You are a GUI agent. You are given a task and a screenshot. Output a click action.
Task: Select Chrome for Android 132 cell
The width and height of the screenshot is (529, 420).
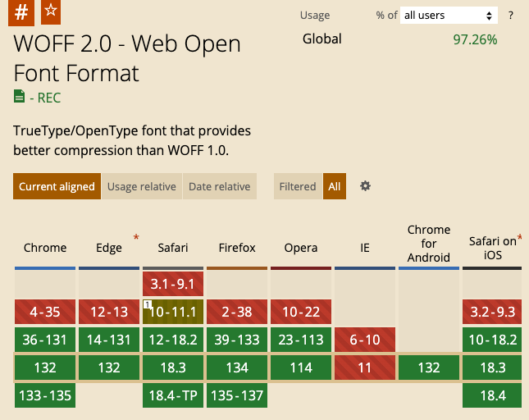point(429,367)
